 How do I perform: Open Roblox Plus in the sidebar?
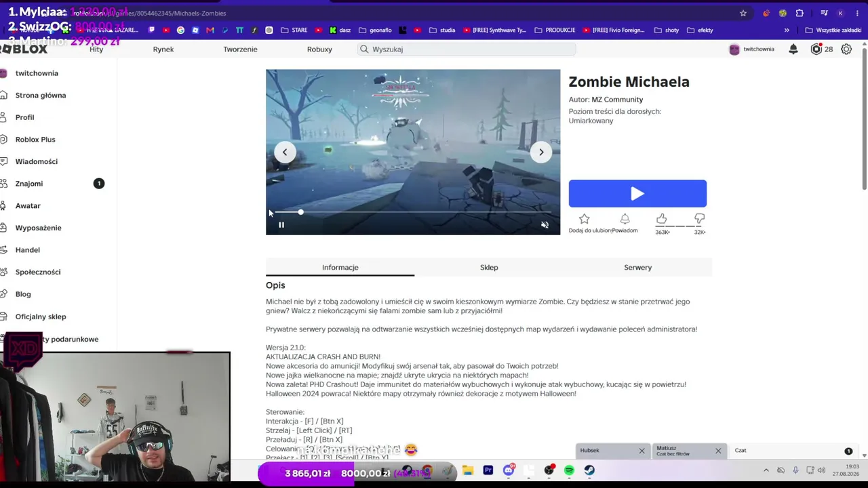pyautogui.click(x=35, y=139)
